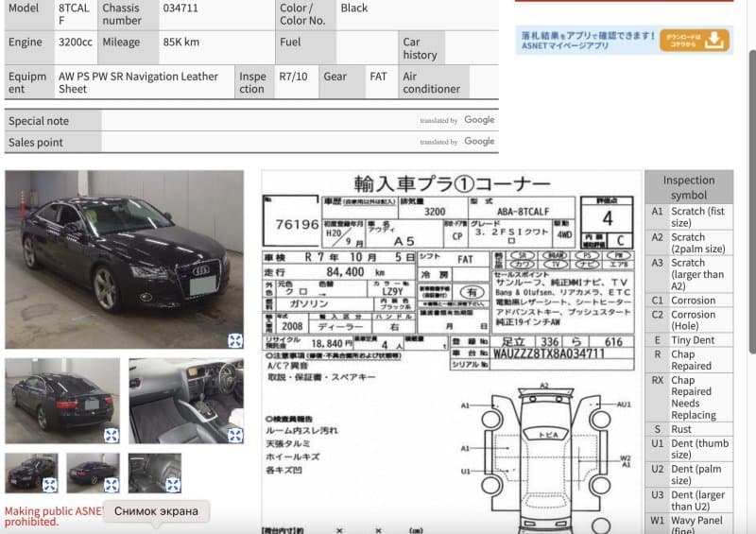This screenshot has height=534, width=756.
Task: Expand the small seat interior thumbnail icon
Action: pyautogui.click(x=173, y=484)
